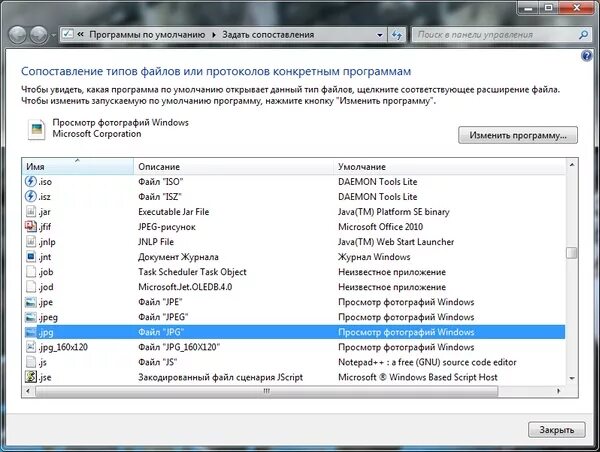Show hidden breadcrumb path chevrons

click(80, 34)
